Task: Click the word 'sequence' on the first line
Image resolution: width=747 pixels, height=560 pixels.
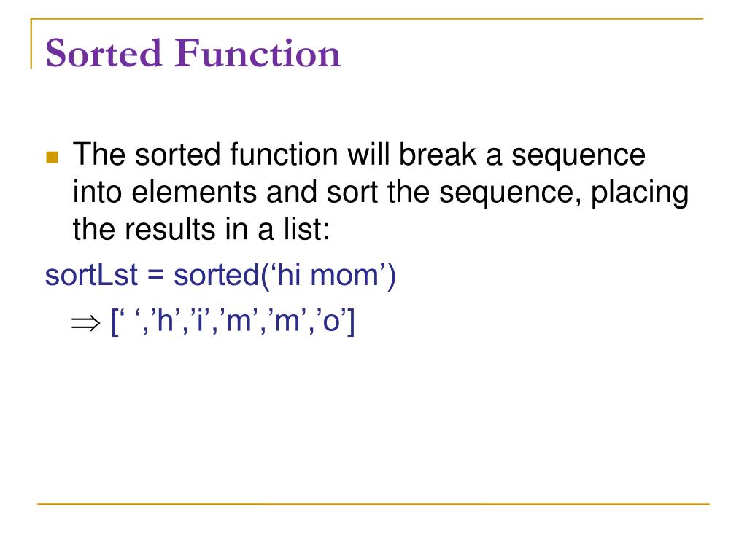Action: coord(578,156)
